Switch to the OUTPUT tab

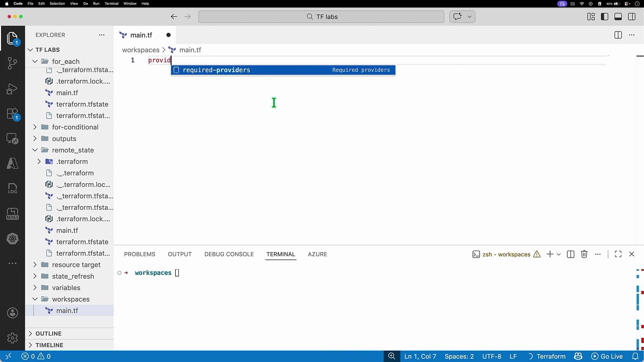point(180,254)
